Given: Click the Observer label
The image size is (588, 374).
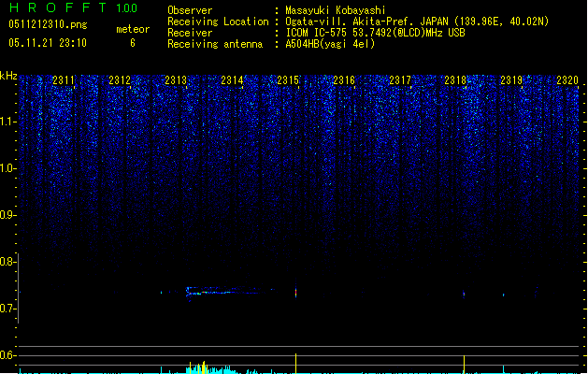Looking at the screenshot, I should point(190,10).
